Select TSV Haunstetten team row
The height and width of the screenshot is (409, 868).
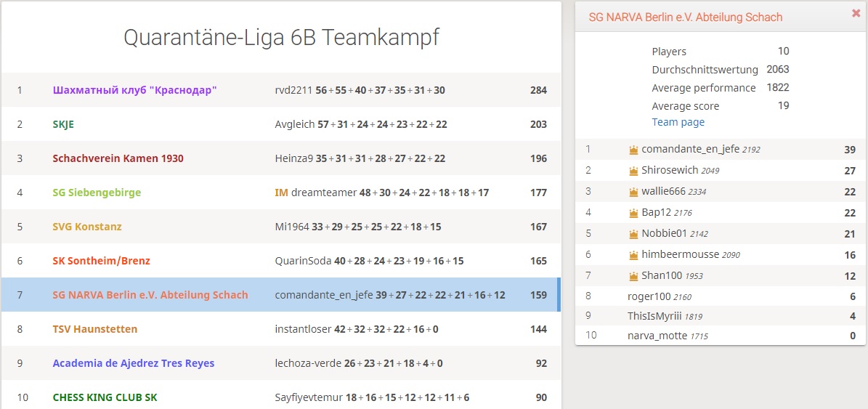94,329
